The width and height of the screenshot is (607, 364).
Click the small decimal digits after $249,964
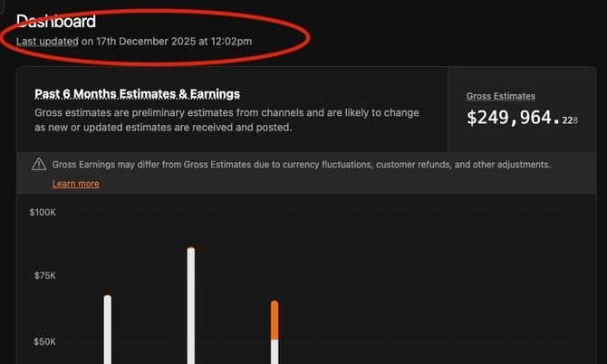(570, 120)
